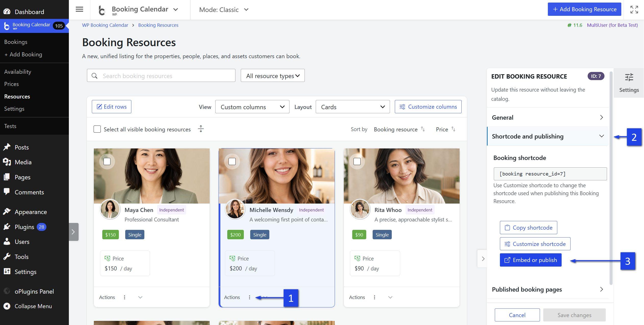644x325 pixels.
Task: Tick Rita Whoo card checkbox
Action: coord(357,161)
